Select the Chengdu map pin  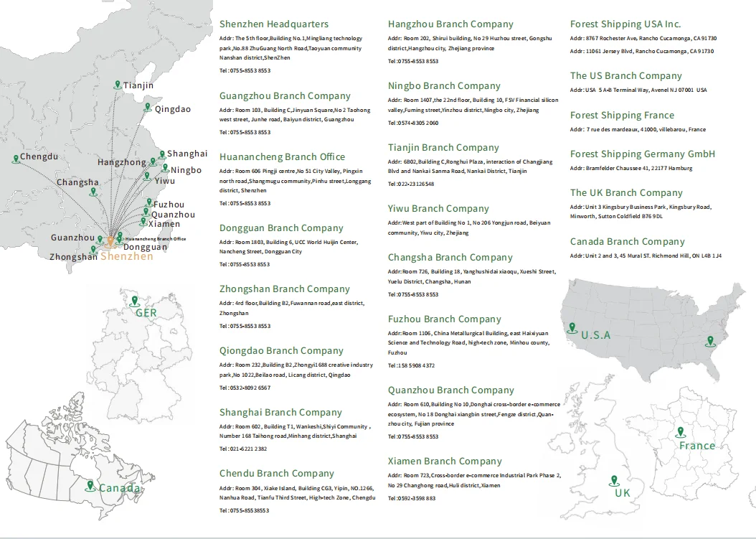click(16, 159)
